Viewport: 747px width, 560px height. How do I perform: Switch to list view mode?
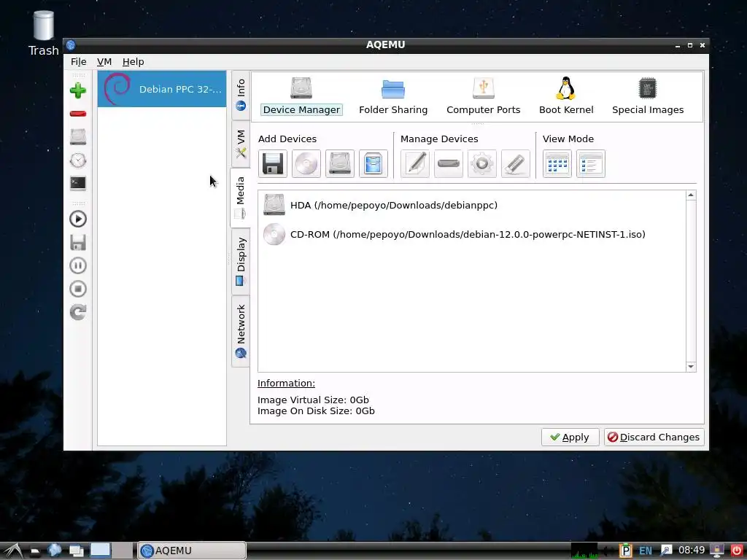click(x=591, y=164)
